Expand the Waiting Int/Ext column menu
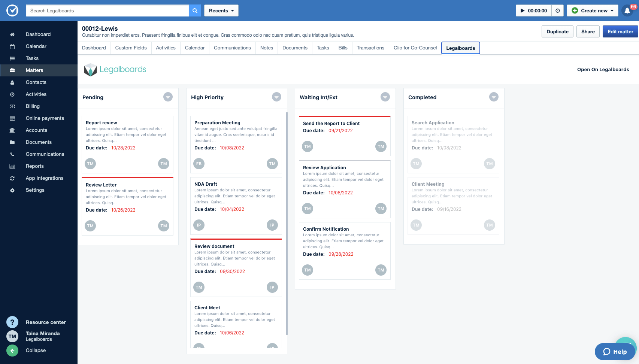The image size is (639, 364). point(385,97)
